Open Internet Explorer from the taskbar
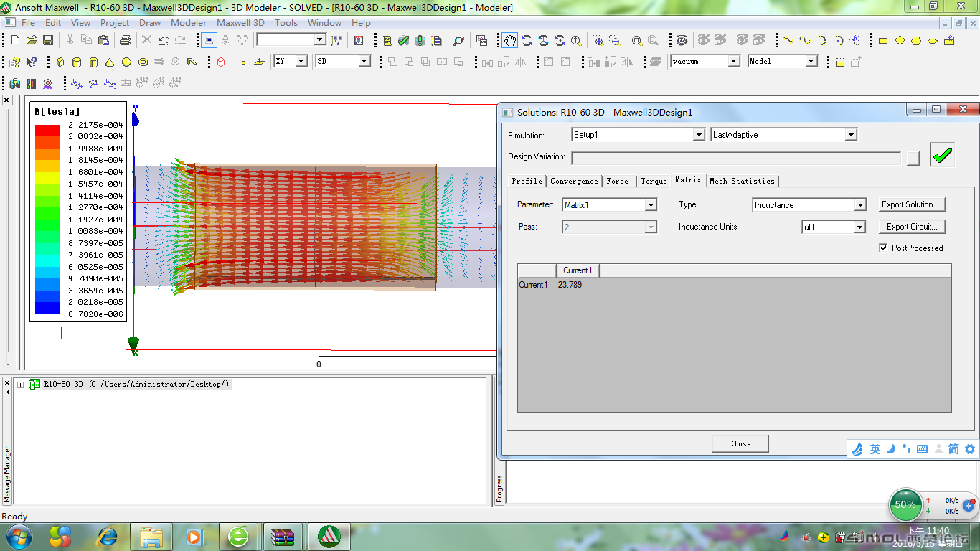 [108, 536]
